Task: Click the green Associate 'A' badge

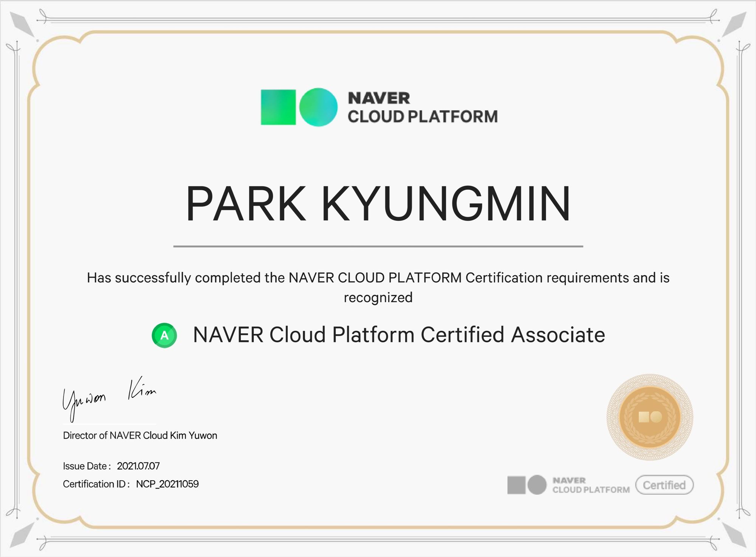Action: coord(164,335)
